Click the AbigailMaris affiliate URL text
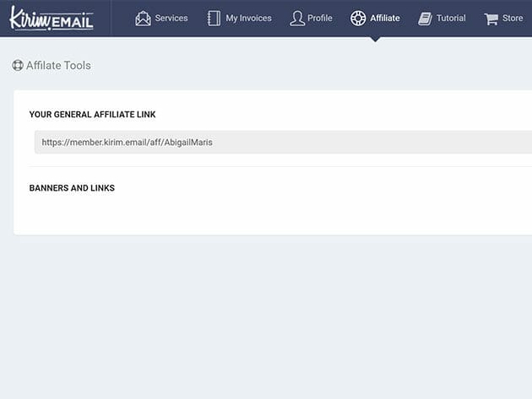The image size is (532, 399). point(127,143)
